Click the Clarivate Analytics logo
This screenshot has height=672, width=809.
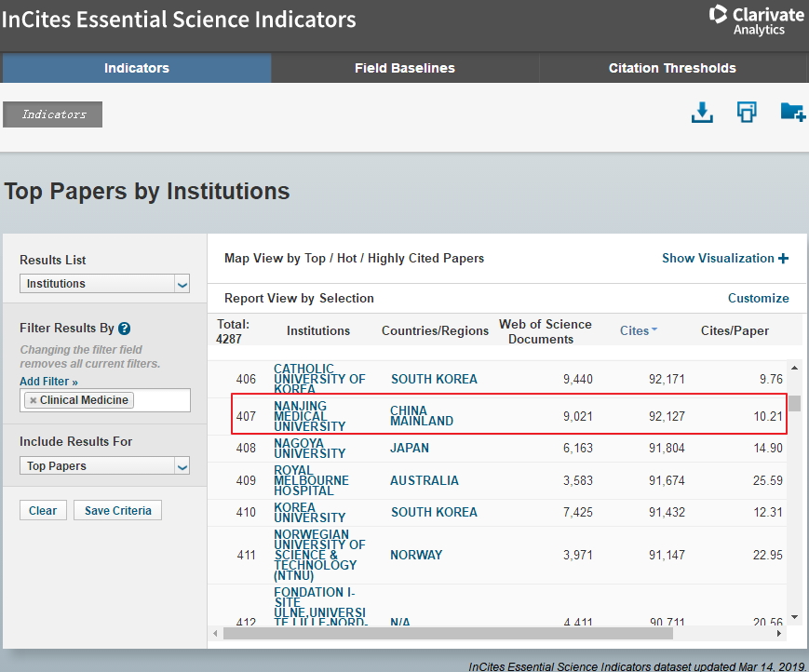(x=756, y=20)
